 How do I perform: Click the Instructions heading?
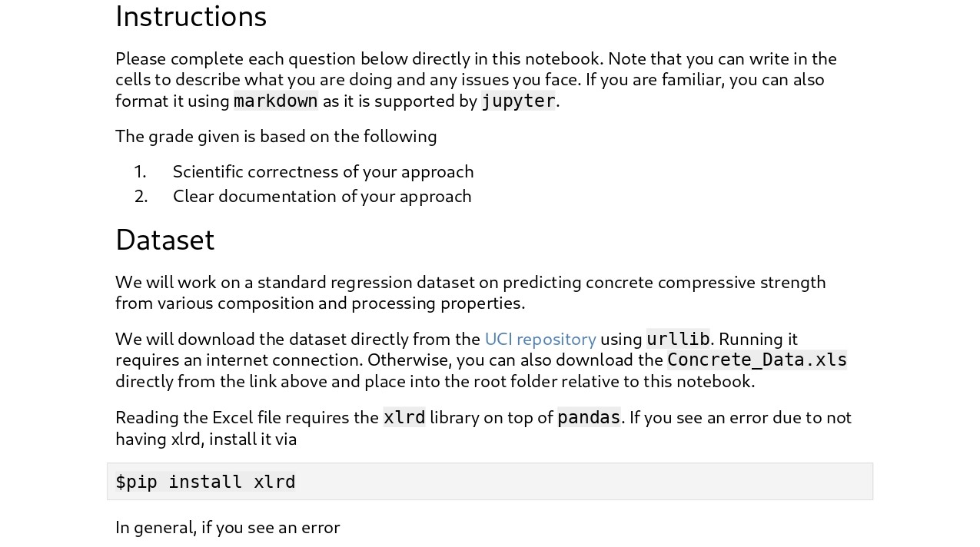(x=191, y=16)
